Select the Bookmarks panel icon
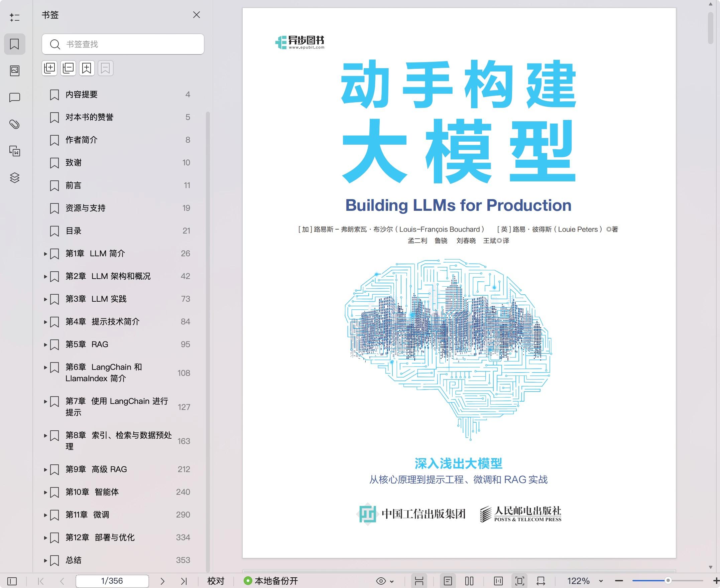This screenshot has height=588, width=720. pos(15,44)
